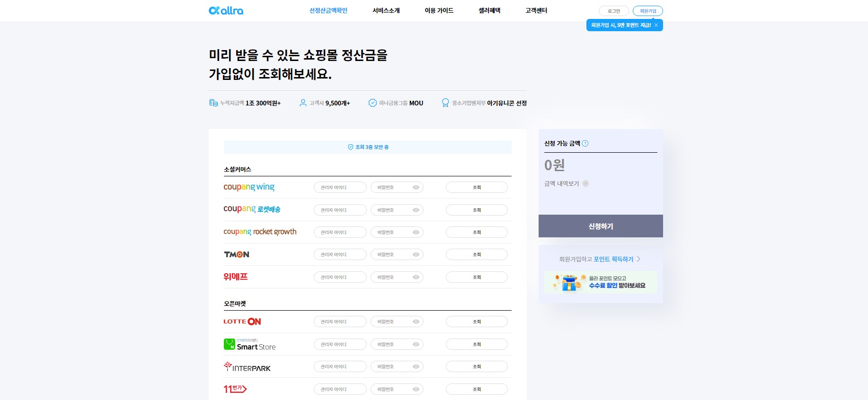Viewport: 868px width, 400px height.
Task: Click the 수수료 할인 points banner
Action: (601, 282)
